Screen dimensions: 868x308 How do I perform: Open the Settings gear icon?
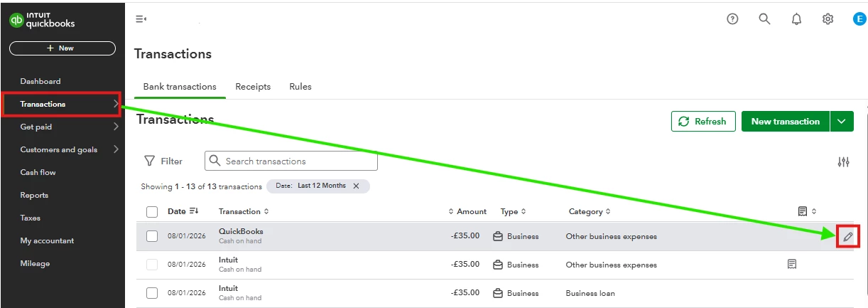[x=828, y=19]
